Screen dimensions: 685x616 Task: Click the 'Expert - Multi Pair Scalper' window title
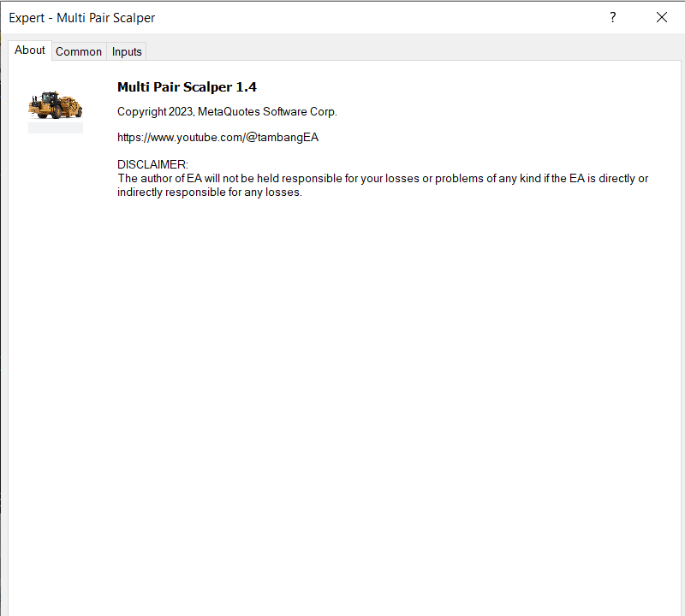81,18
